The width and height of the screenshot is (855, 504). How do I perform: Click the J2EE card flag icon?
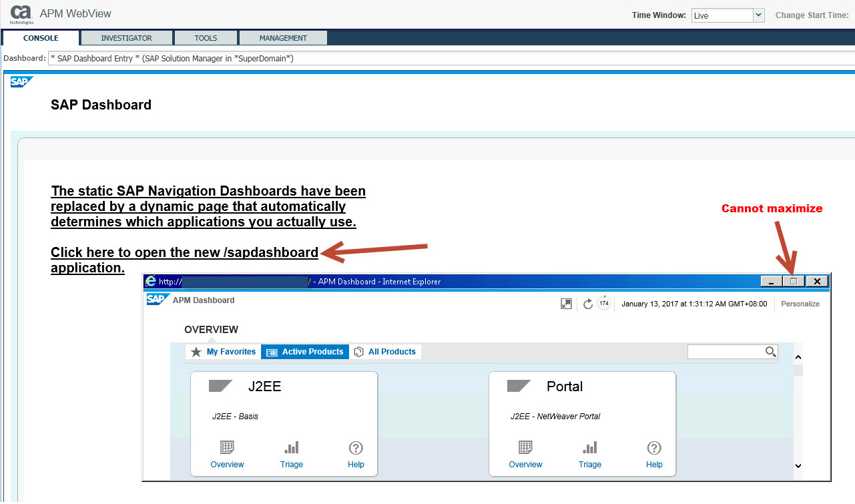220,386
